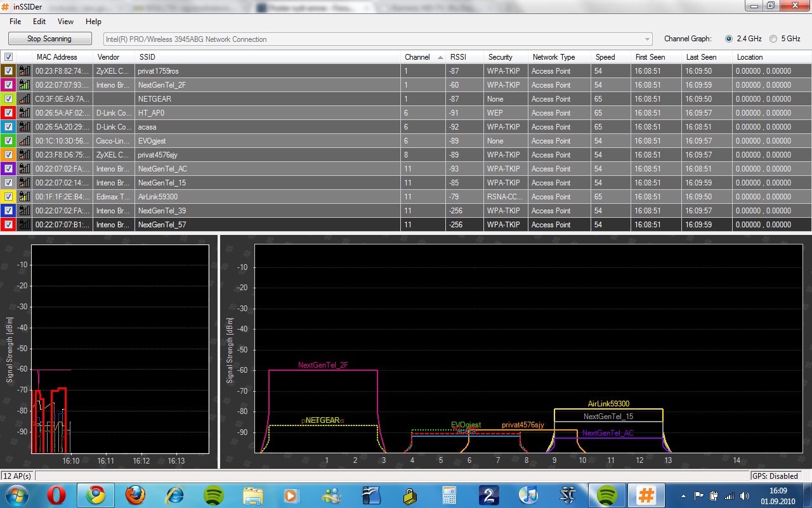Image resolution: width=812 pixels, height=508 pixels.
Task: Open the Help menu
Action: click(x=93, y=22)
